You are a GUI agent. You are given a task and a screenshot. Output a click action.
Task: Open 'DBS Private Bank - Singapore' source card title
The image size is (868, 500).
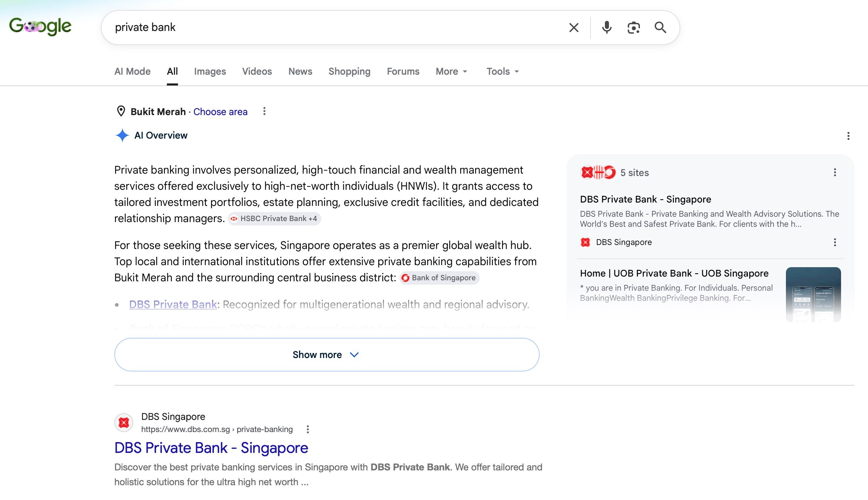pyautogui.click(x=645, y=199)
